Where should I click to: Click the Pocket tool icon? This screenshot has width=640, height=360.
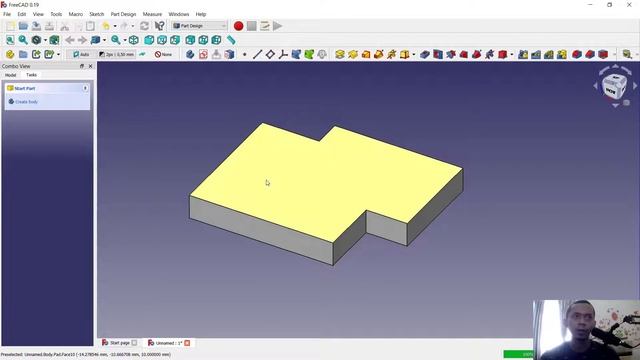[425, 54]
